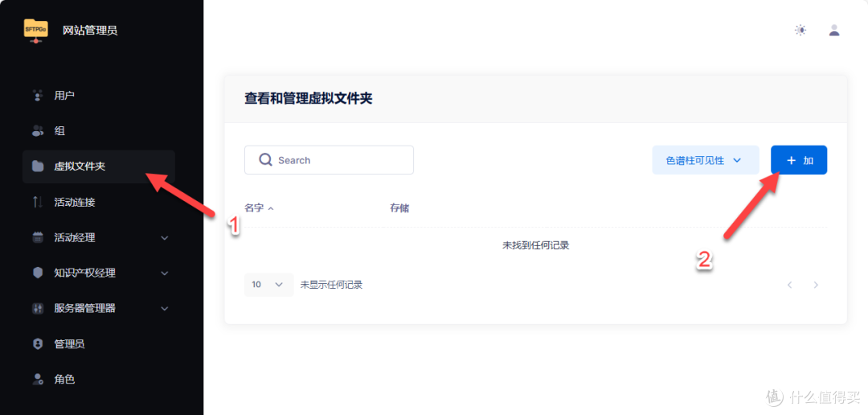Click the 未显示任何记录 status text
Screen dimensions: 868x415
[331, 285]
